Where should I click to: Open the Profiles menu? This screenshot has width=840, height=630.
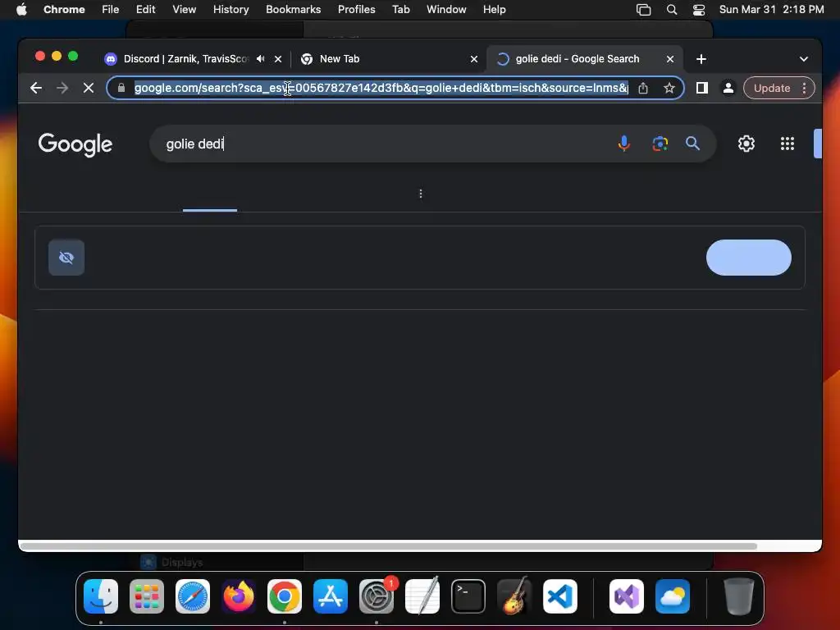(x=356, y=9)
